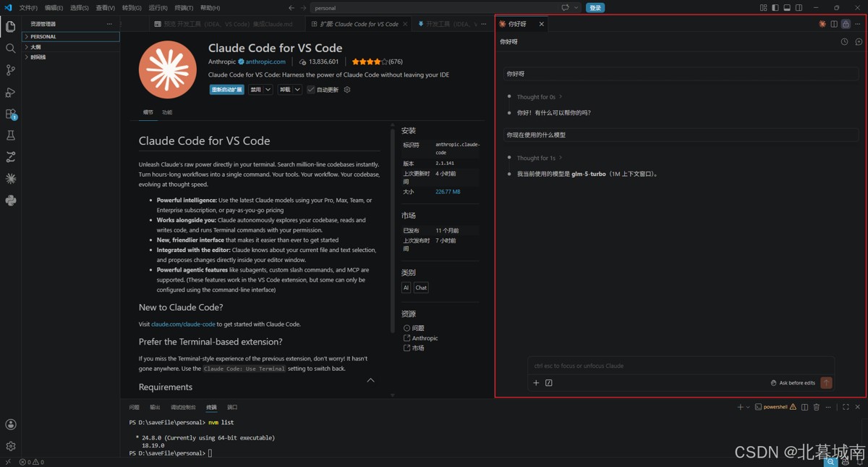
Task: Open the Search view in activity bar
Action: pos(10,49)
